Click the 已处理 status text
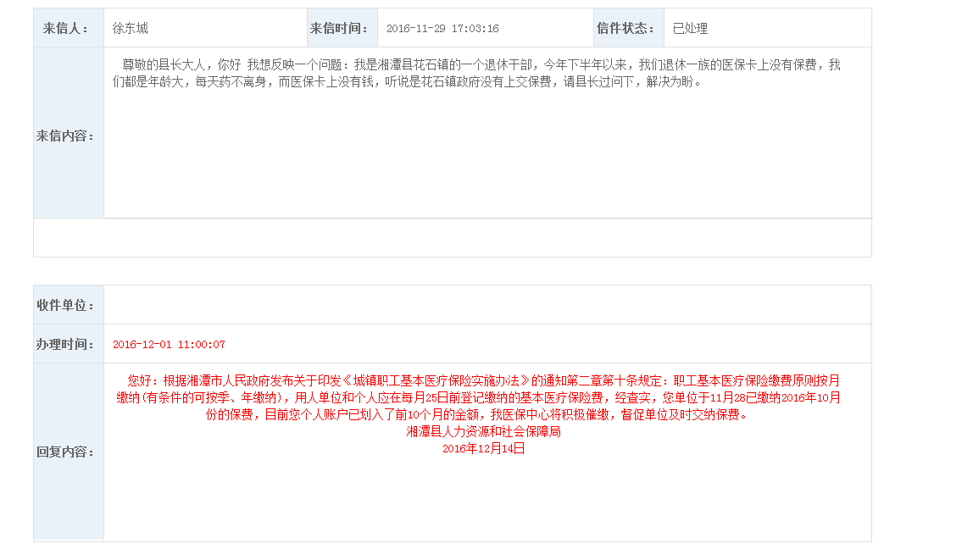 (690, 29)
